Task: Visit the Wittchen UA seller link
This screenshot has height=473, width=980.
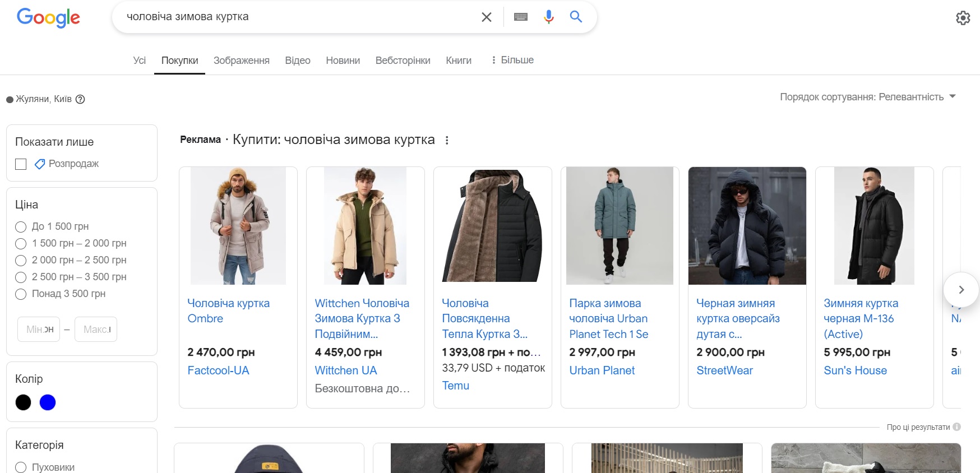Action: [346, 370]
